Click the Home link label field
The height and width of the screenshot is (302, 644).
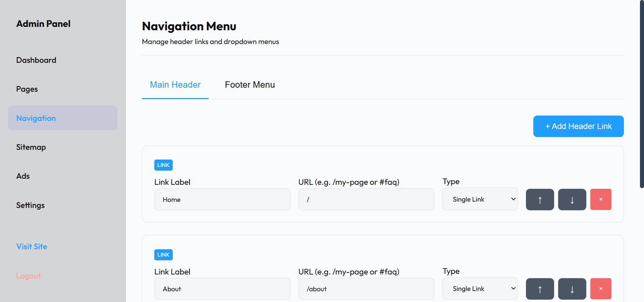coord(222,200)
